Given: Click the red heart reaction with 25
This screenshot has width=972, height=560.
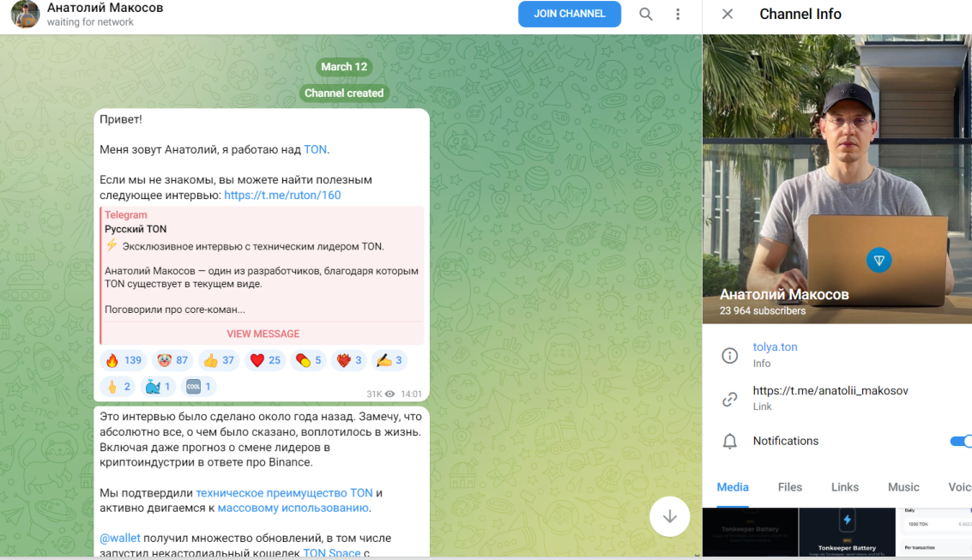Looking at the screenshot, I should point(265,360).
